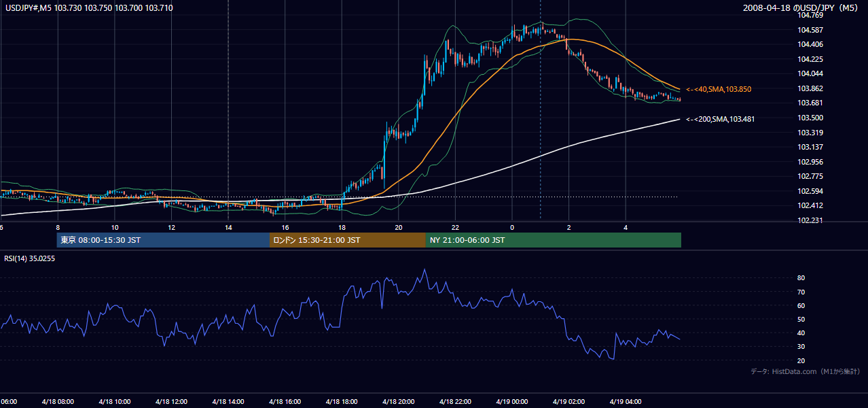This screenshot has height=408, width=868.
Task: Click RSI scale level 60
Action: click(x=801, y=305)
